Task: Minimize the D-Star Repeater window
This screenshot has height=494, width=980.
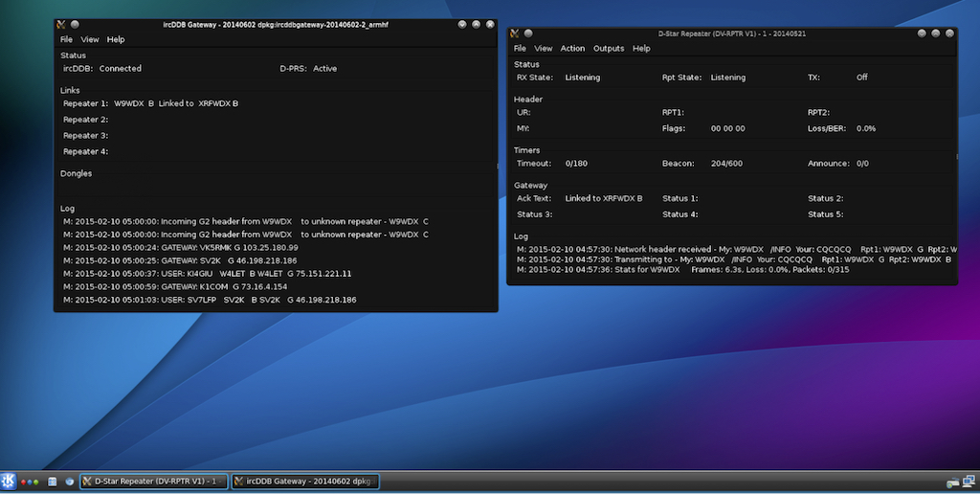Action: click(922, 33)
